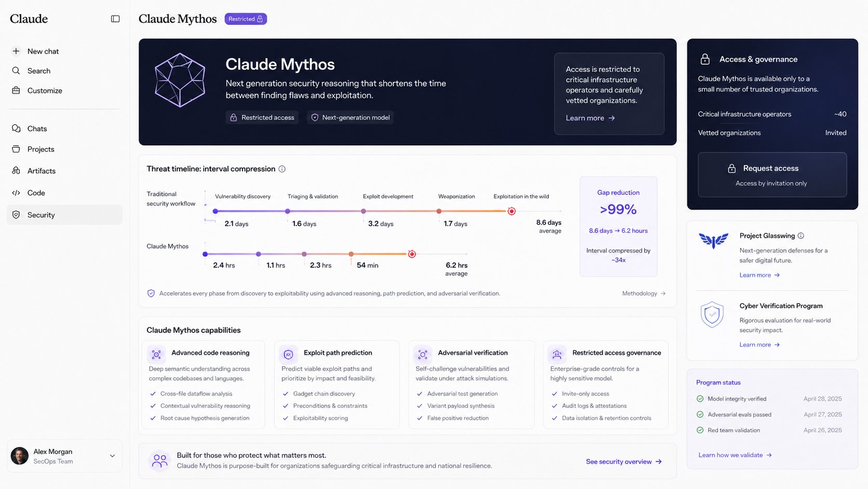Go to Chats in sidebar
868x489 pixels.
64,128
